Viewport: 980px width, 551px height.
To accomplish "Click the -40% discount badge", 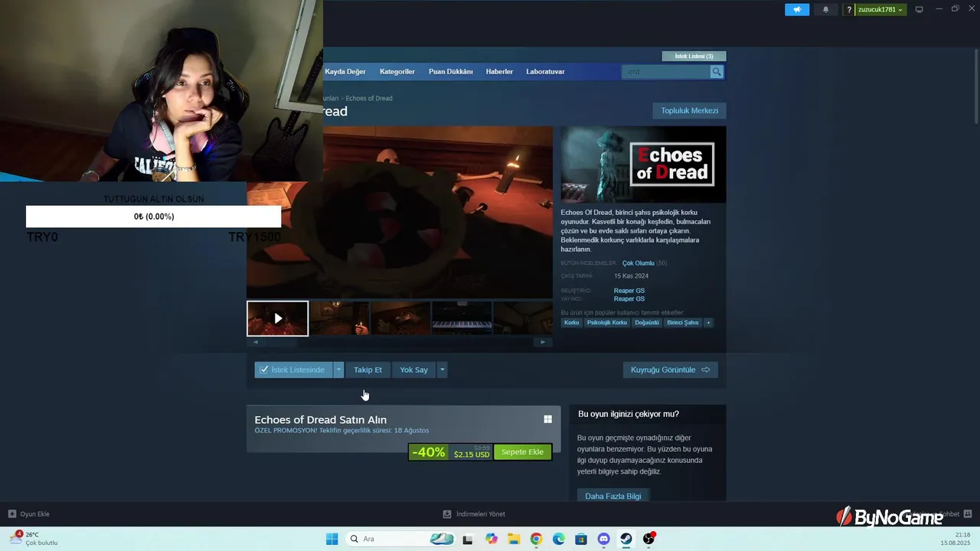I will [x=428, y=452].
